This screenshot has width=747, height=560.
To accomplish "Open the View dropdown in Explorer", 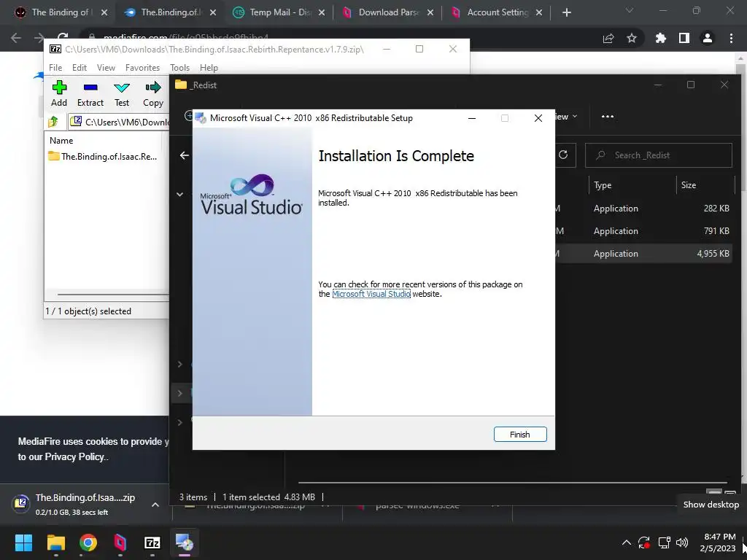I will (566, 117).
